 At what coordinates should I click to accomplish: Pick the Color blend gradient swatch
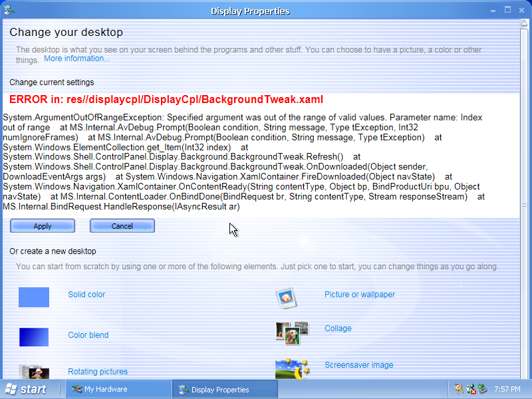[34, 337]
